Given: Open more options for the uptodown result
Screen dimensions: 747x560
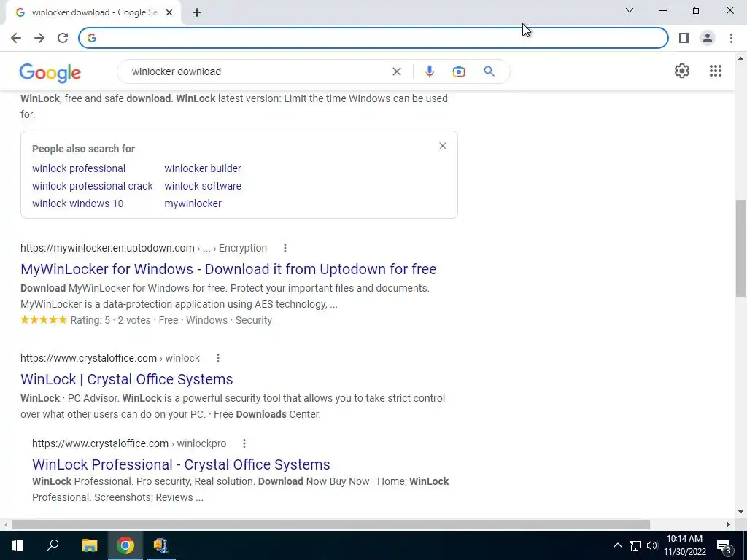Looking at the screenshot, I should click(x=285, y=248).
